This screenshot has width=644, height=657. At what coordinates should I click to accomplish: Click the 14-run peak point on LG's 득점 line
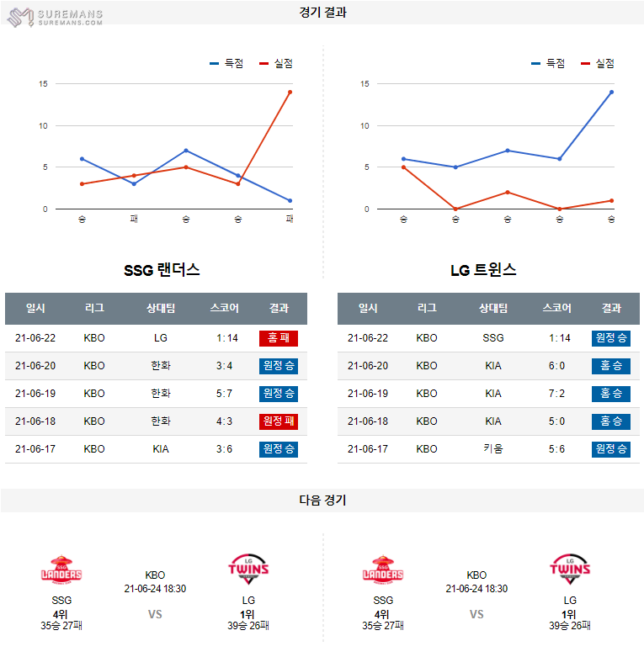[x=611, y=92]
